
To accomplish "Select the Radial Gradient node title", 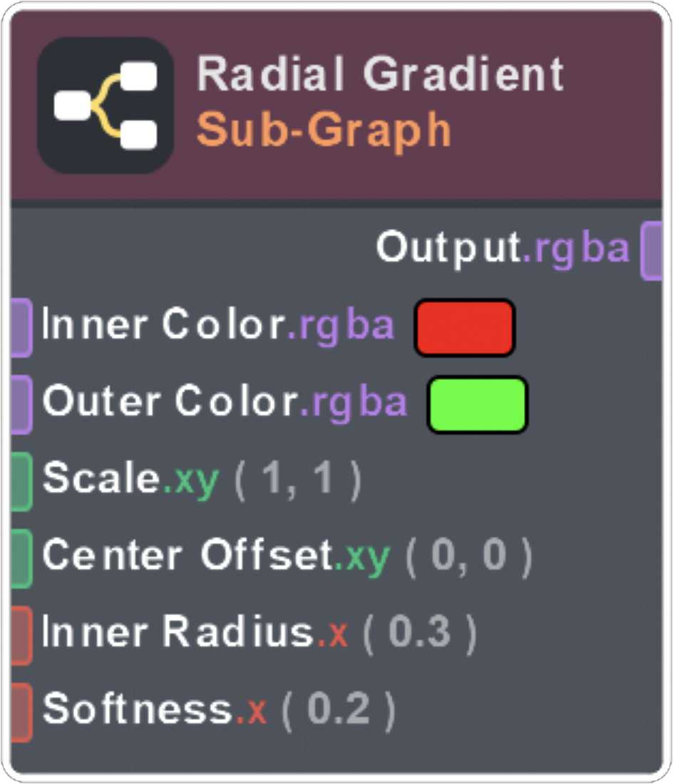I will tap(380, 73).
